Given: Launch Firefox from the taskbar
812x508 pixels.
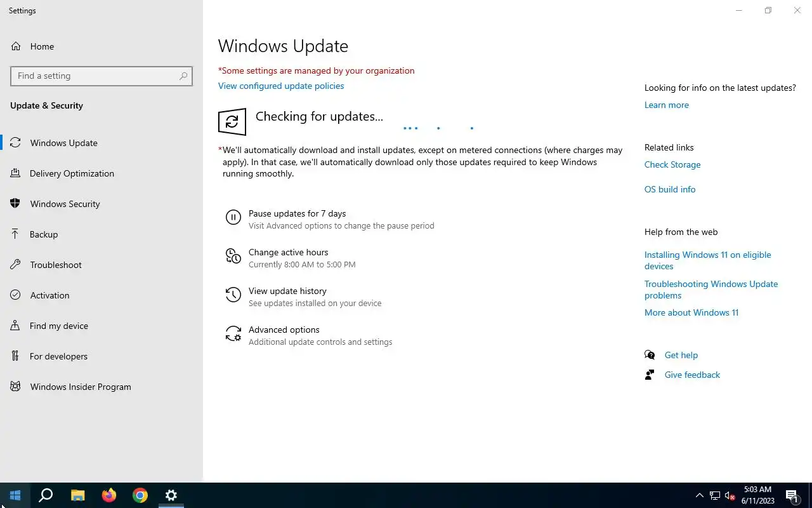Looking at the screenshot, I should pyautogui.click(x=109, y=495).
